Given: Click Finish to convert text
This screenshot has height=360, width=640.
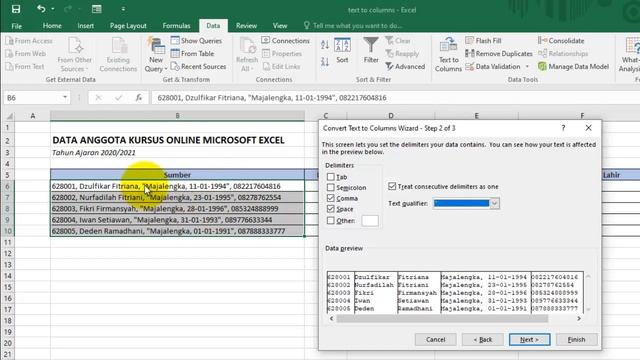Looking at the screenshot, I should click(576, 339).
